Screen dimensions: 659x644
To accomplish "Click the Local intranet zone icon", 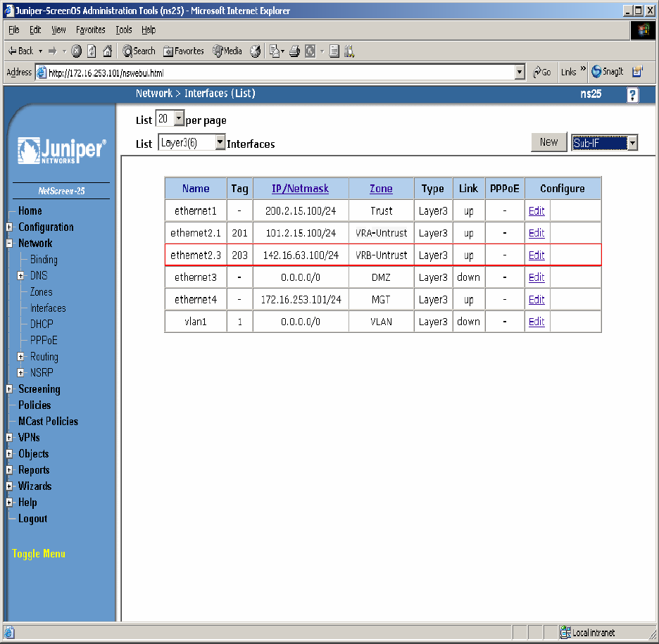I will point(565,632).
